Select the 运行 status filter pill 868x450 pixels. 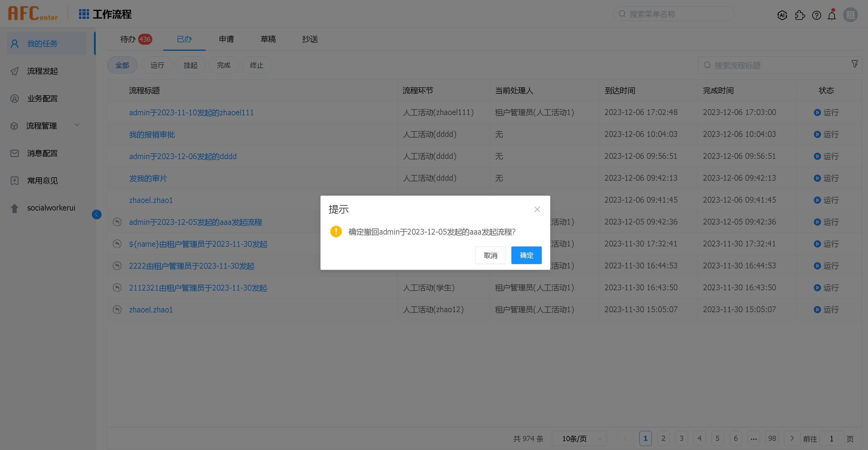(157, 65)
